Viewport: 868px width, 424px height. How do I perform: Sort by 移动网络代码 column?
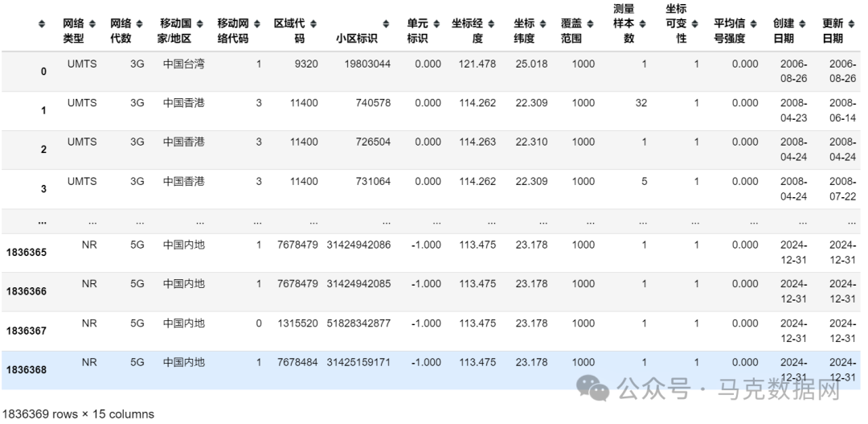click(257, 24)
